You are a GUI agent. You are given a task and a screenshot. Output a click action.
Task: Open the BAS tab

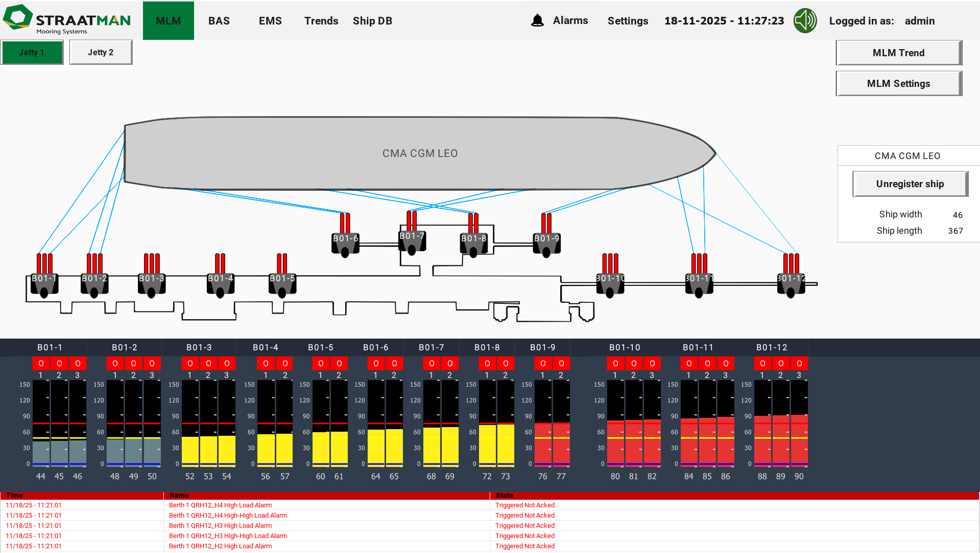pyautogui.click(x=219, y=21)
